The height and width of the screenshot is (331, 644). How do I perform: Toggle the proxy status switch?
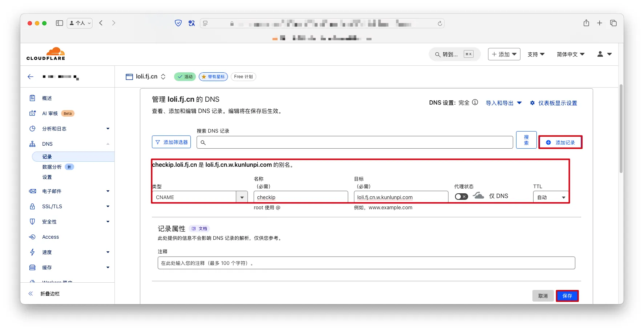click(461, 197)
